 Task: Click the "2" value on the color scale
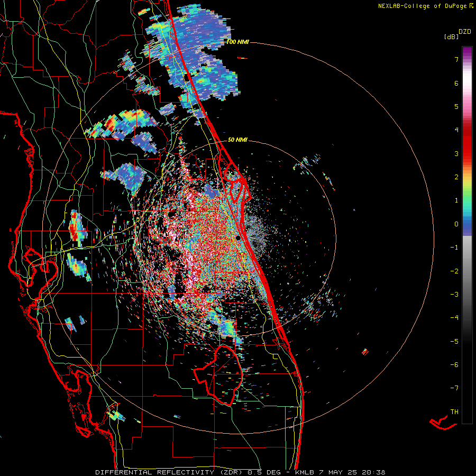[x=456, y=177]
